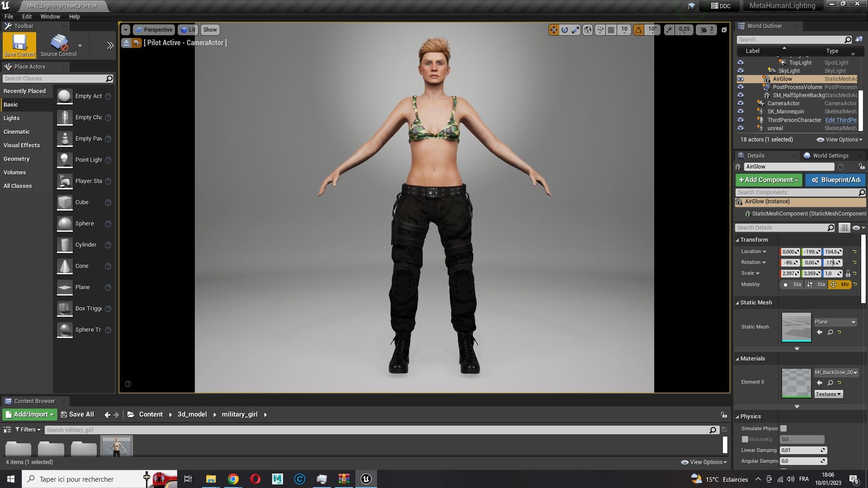
Task: Open viewport options dropdown arrow
Action: coord(125,30)
